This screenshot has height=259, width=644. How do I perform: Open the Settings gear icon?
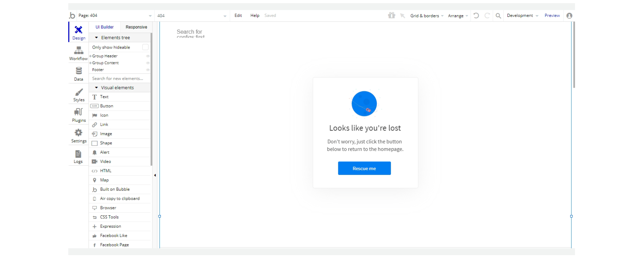click(x=78, y=135)
